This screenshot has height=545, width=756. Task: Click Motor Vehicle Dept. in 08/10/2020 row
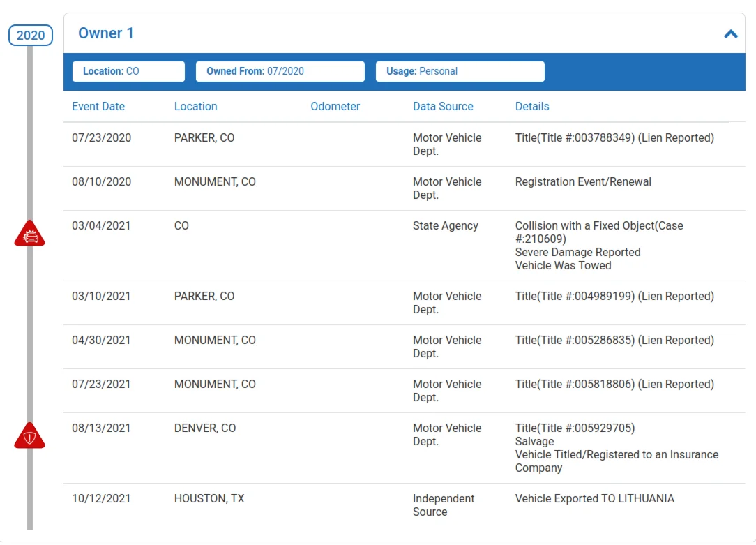pos(447,188)
